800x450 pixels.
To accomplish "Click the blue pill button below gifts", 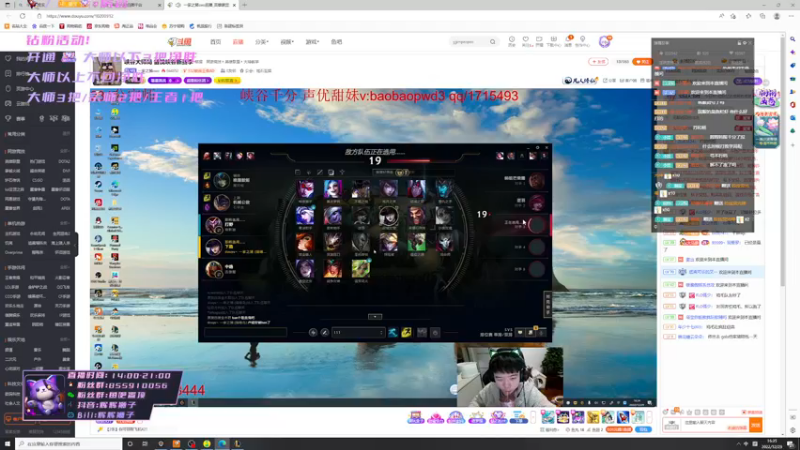I will coord(644,430).
